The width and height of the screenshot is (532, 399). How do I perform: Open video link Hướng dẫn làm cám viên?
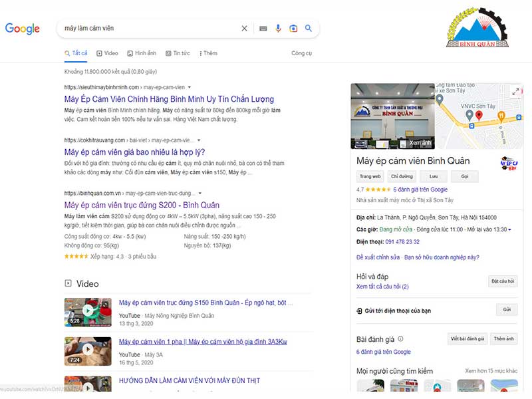click(190, 380)
